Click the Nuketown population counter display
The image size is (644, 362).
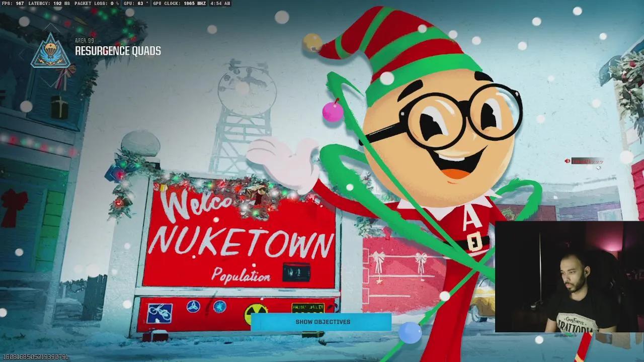pyautogui.click(x=296, y=272)
